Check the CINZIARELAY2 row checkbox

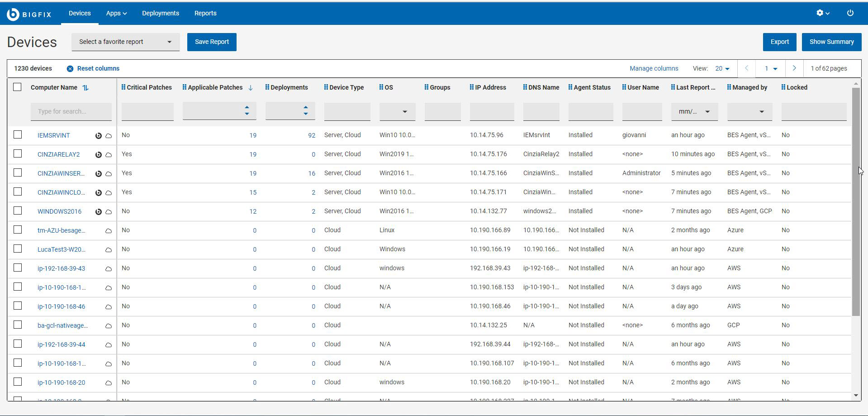point(18,153)
